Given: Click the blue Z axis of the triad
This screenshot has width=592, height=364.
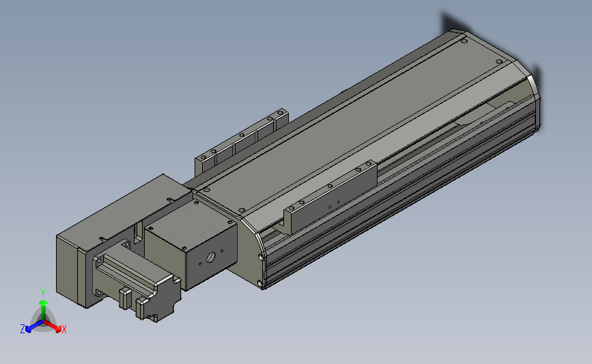Looking at the screenshot, I should point(31,327).
